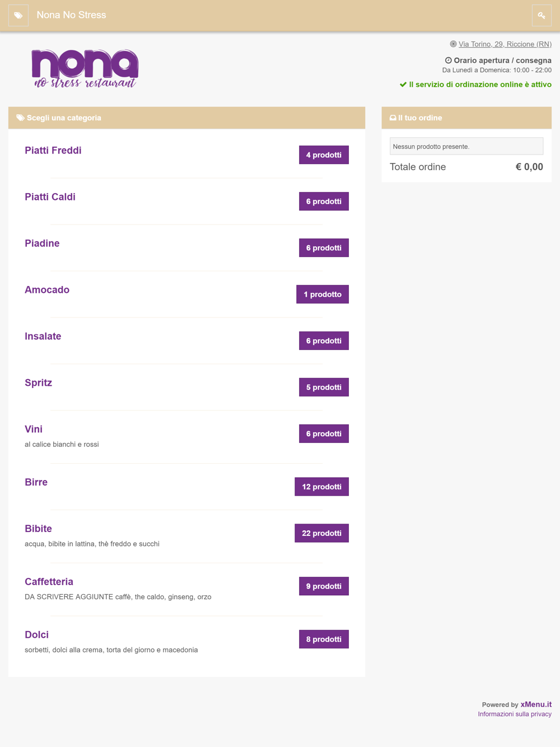This screenshot has height=747, width=560.
Task: Click the Nessun prodotto presente order box
Action: (x=466, y=146)
